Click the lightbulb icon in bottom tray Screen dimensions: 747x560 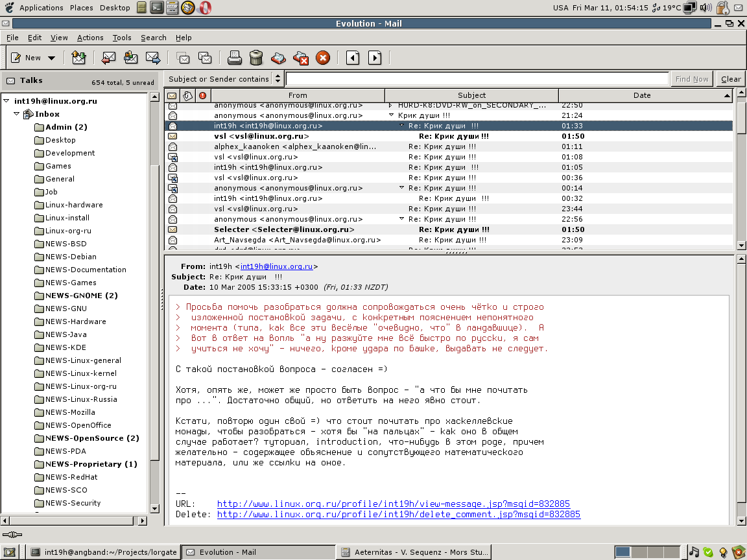coord(723,552)
